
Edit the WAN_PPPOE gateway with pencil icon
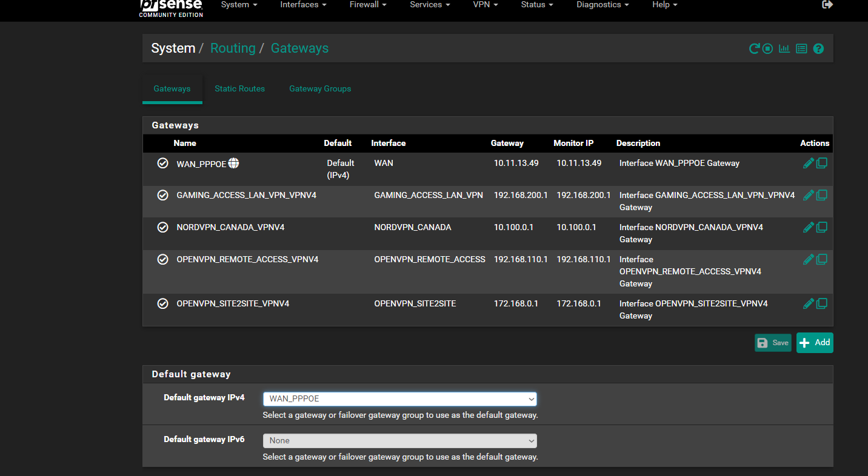point(808,163)
